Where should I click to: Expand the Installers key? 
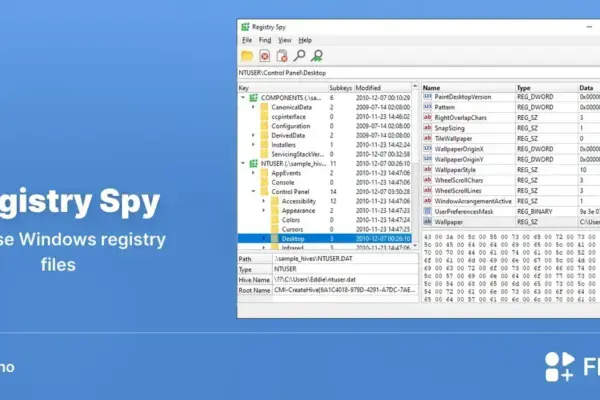click(253, 145)
